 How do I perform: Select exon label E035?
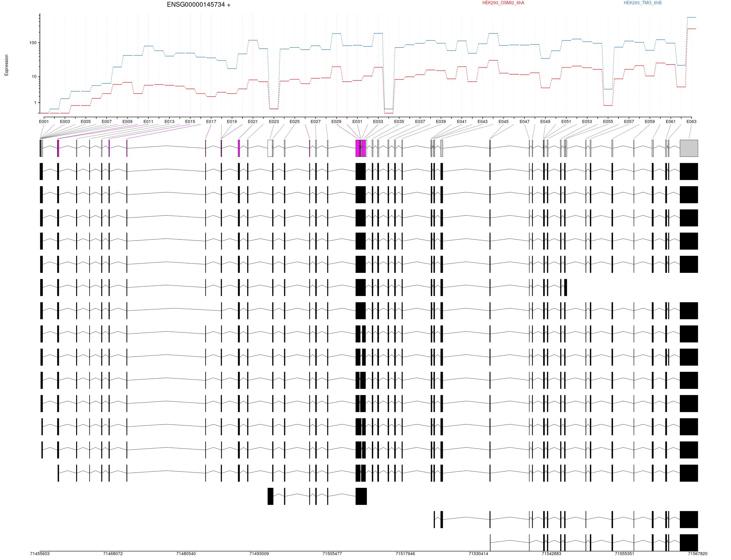(x=399, y=122)
